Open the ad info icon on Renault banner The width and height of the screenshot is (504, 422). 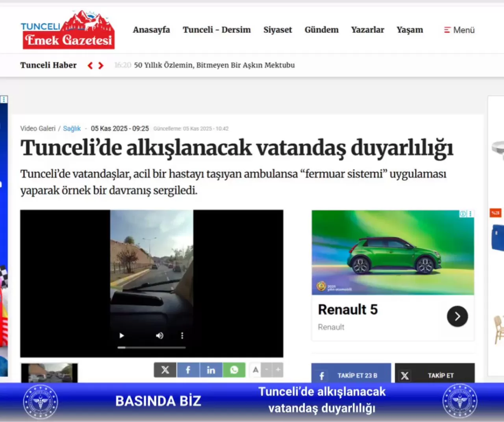(x=463, y=213)
